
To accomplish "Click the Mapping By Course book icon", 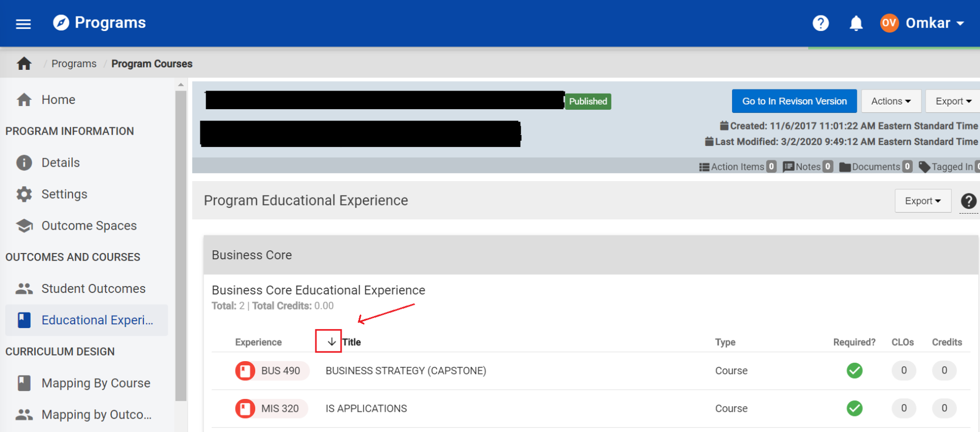I will click(x=24, y=383).
